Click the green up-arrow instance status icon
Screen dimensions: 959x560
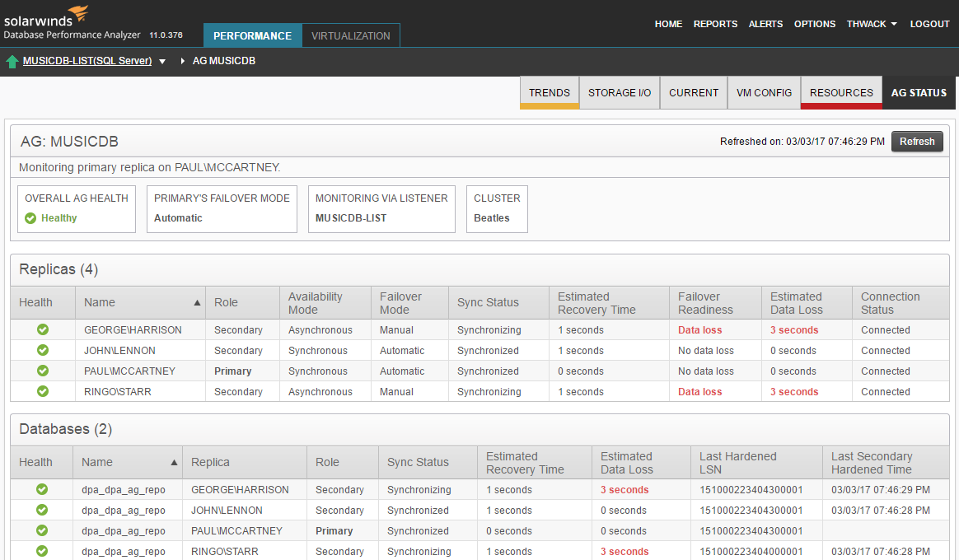[x=12, y=62]
